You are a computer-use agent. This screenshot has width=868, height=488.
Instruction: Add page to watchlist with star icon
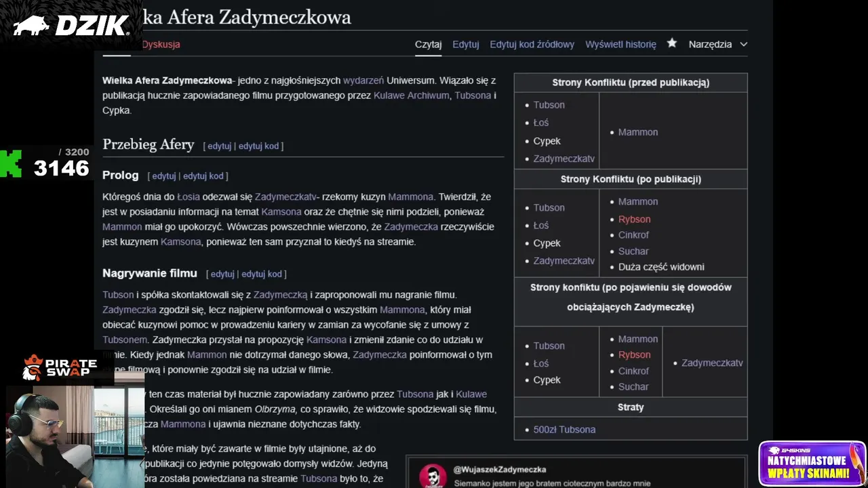(671, 43)
